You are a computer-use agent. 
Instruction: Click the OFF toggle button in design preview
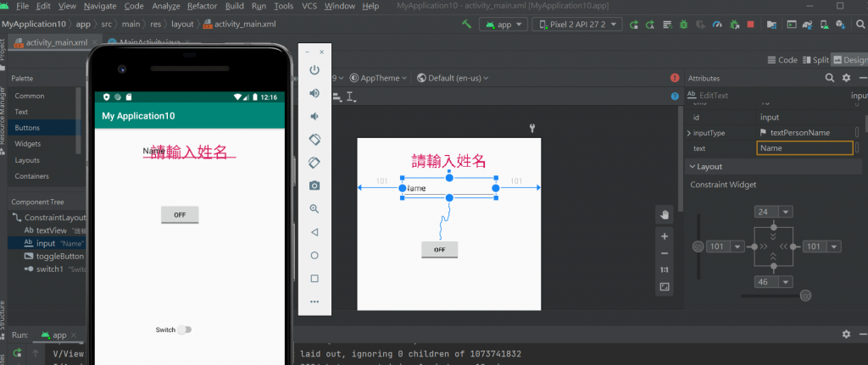(x=440, y=250)
